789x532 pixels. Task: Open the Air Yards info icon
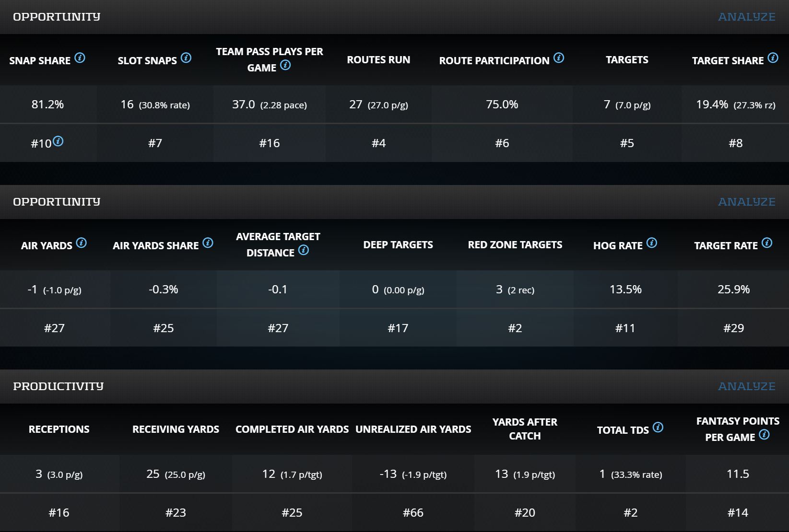pos(82,243)
